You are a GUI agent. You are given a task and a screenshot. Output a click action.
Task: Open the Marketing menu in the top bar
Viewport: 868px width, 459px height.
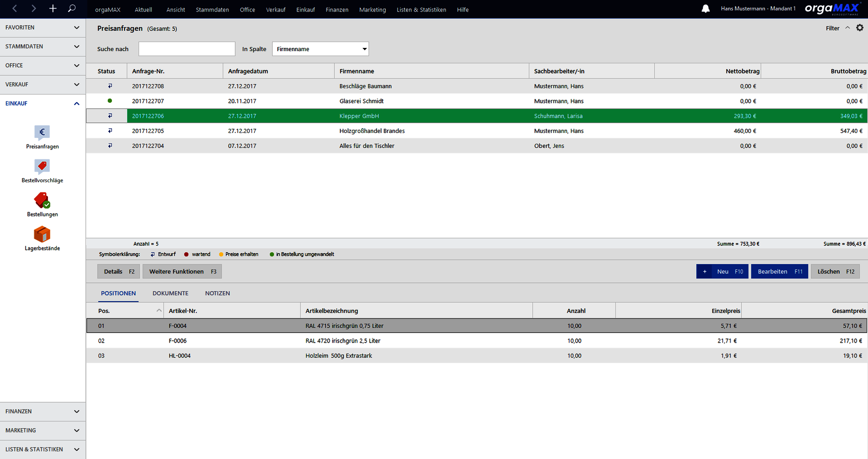(373, 10)
